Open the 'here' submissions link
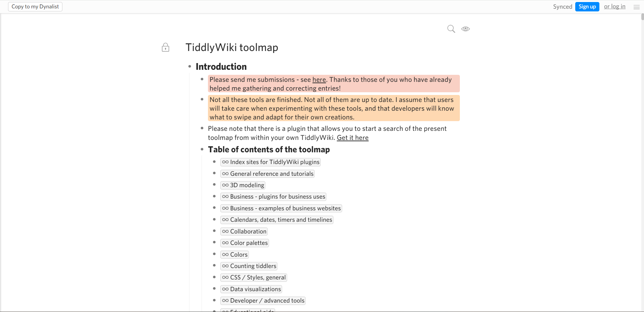 click(319, 80)
